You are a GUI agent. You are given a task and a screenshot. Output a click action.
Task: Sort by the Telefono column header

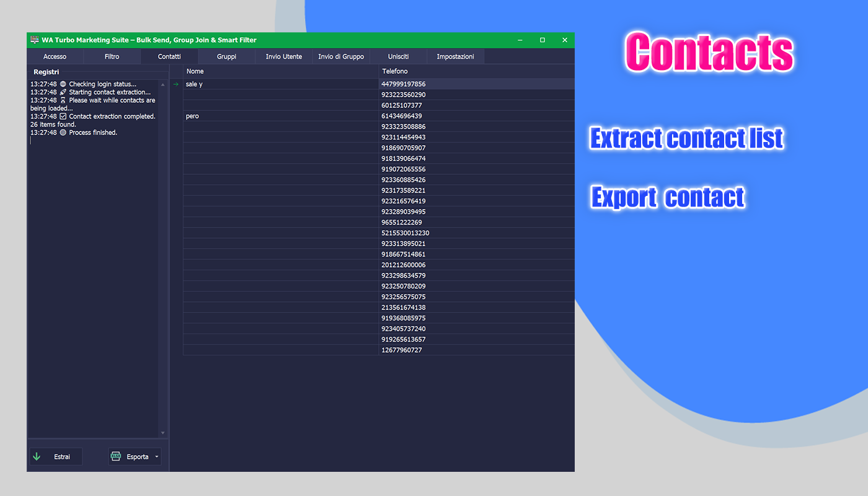point(476,71)
